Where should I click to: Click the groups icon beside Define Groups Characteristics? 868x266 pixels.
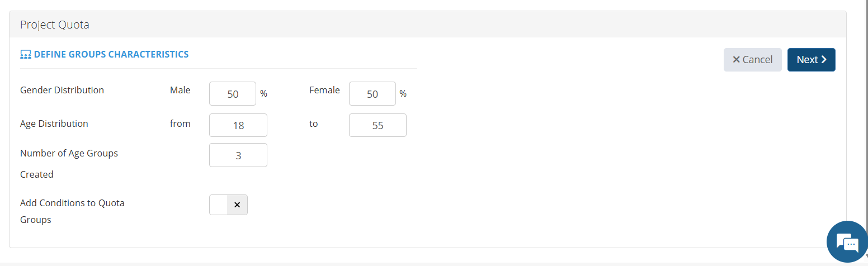click(x=25, y=55)
